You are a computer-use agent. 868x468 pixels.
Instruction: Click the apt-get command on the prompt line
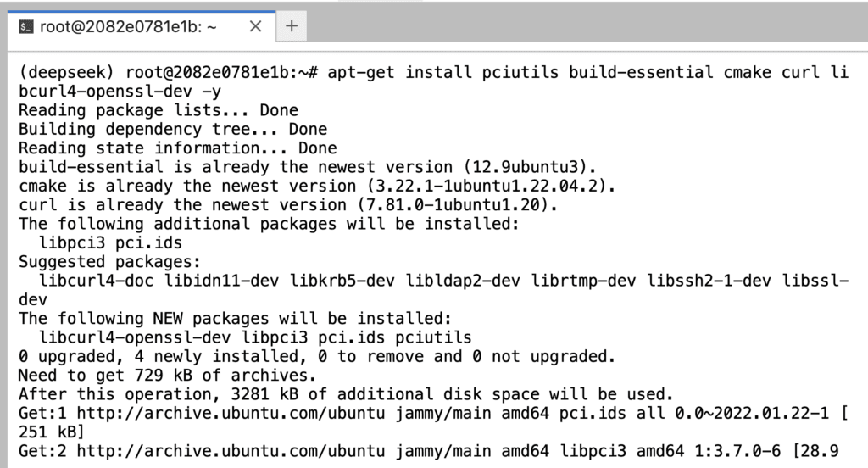click(x=361, y=73)
